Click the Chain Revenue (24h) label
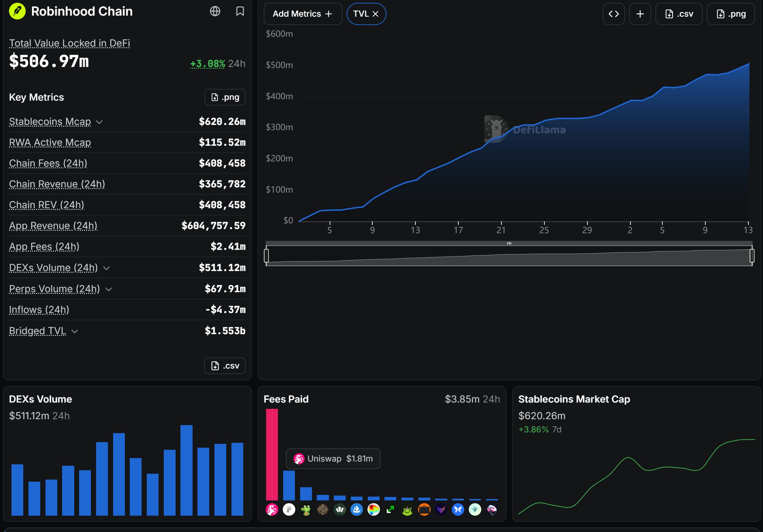763x532 pixels. click(x=57, y=184)
